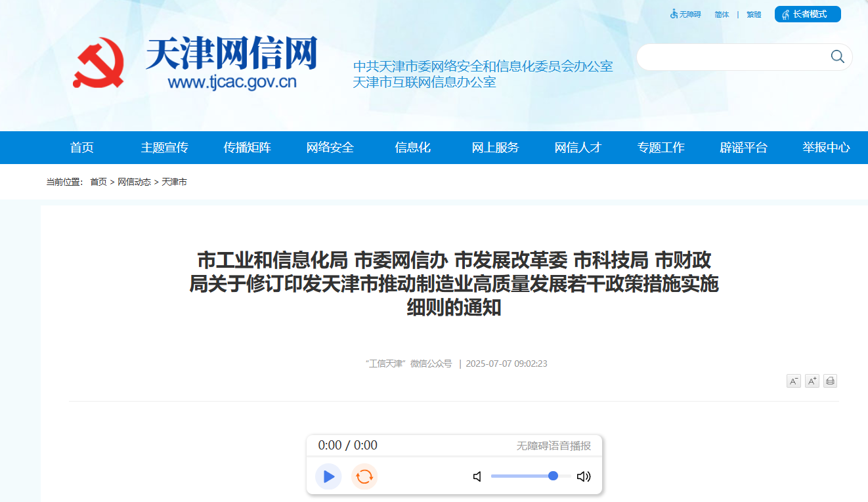Switch language to 简体
Image resolution: width=868 pixels, height=502 pixels.
[x=722, y=14]
